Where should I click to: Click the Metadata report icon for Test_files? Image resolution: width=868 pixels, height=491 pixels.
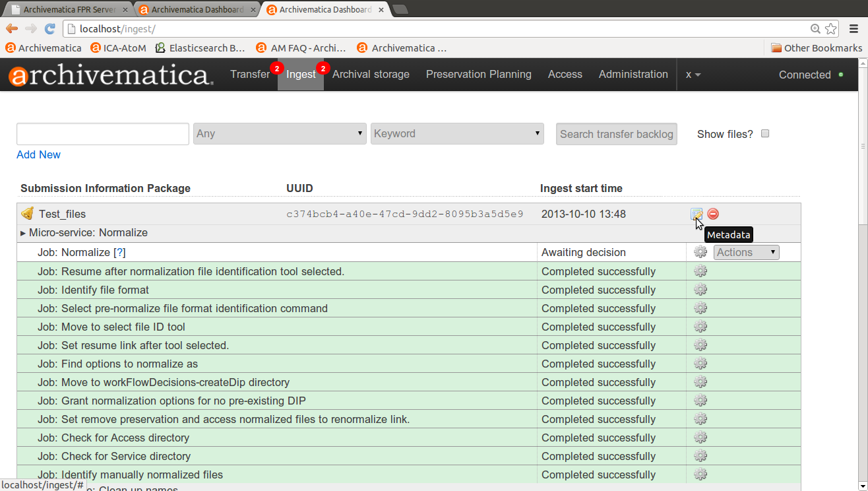tap(696, 214)
